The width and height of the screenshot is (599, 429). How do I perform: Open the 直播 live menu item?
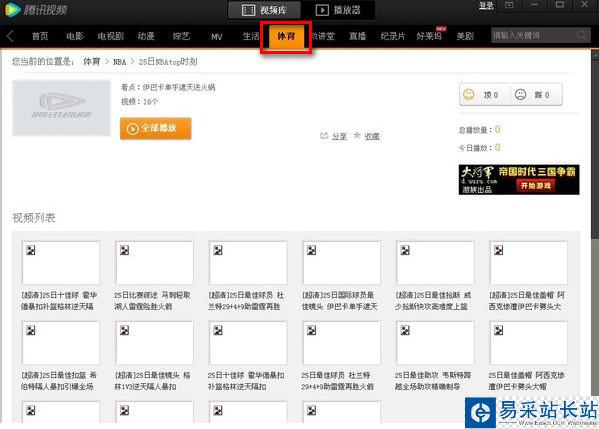click(x=358, y=36)
